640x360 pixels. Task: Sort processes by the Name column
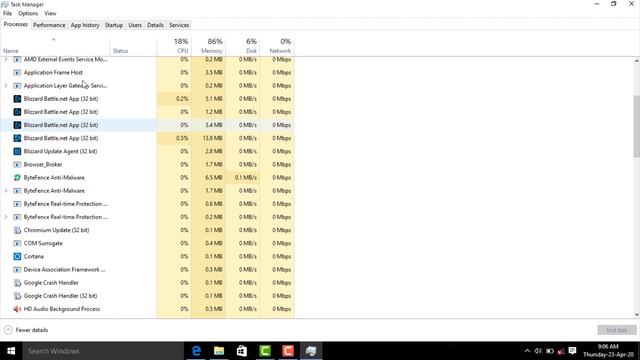pyautogui.click(x=55, y=46)
